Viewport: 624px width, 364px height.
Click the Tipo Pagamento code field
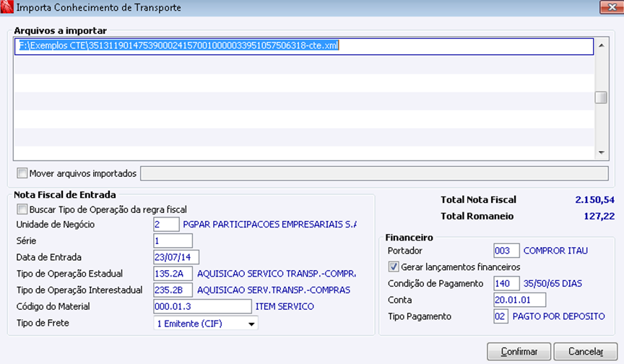pos(500,316)
